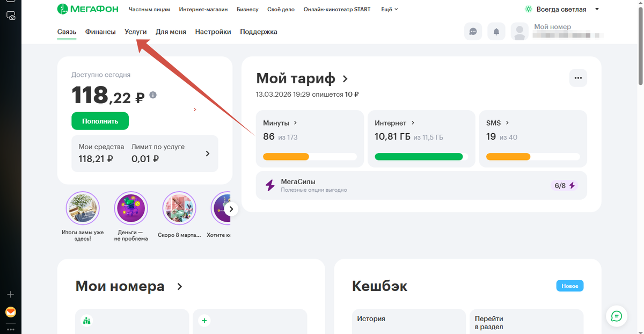
Task: Open the История cashback card
Action: click(x=409, y=321)
